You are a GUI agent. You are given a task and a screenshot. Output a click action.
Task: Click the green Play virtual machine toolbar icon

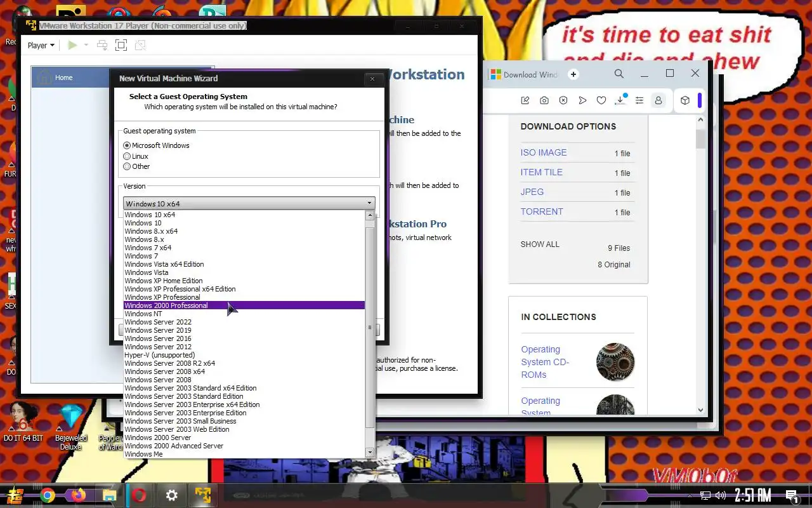coord(72,45)
